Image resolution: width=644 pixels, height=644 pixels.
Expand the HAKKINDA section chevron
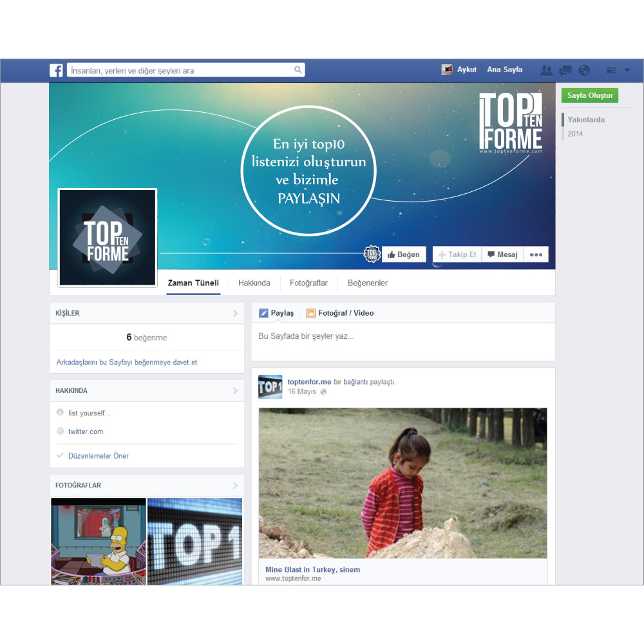click(235, 391)
